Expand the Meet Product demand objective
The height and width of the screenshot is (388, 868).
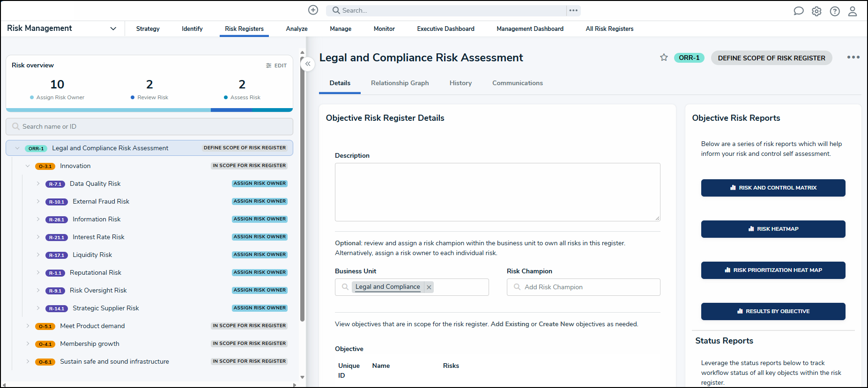(x=28, y=326)
